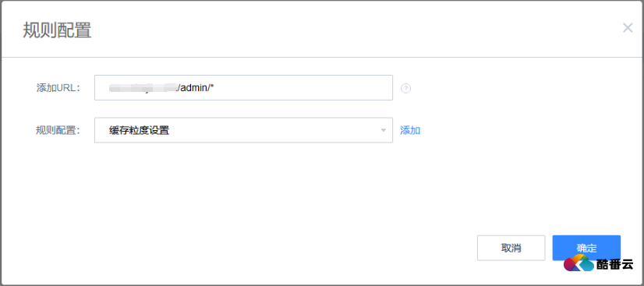Confirm with the blue 确定 button
Image resolution: width=644 pixels, height=286 pixels.
(x=586, y=248)
